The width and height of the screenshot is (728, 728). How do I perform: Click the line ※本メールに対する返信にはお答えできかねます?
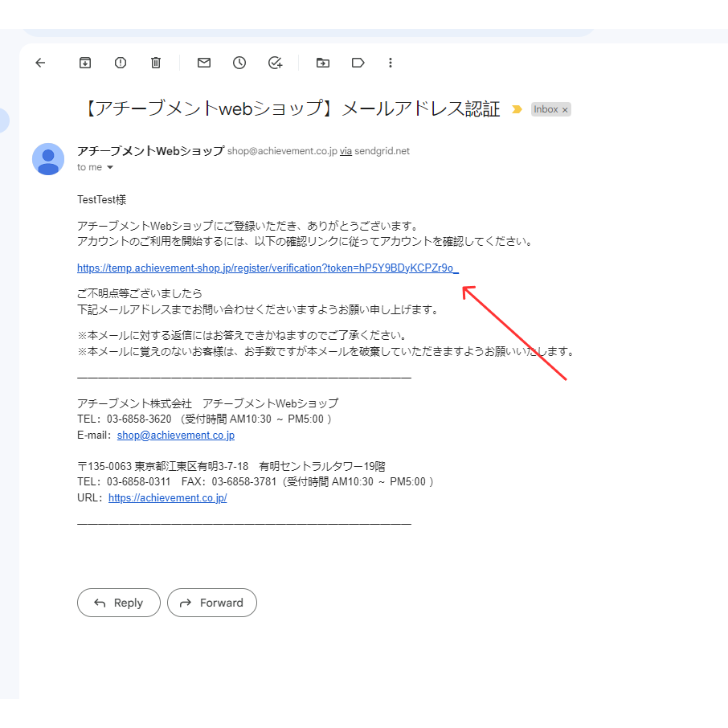[243, 335]
